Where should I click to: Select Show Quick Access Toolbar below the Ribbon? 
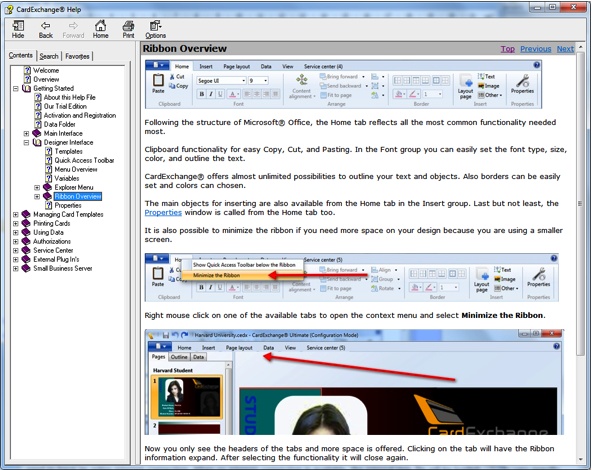click(244, 265)
